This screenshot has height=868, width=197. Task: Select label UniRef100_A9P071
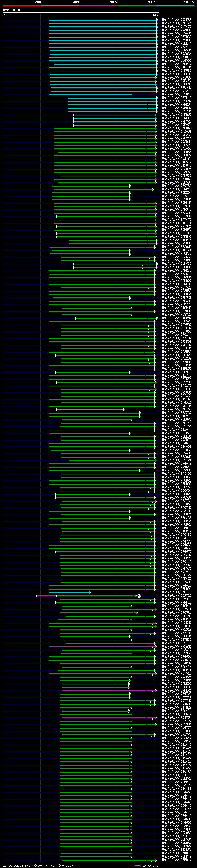(176, 125)
